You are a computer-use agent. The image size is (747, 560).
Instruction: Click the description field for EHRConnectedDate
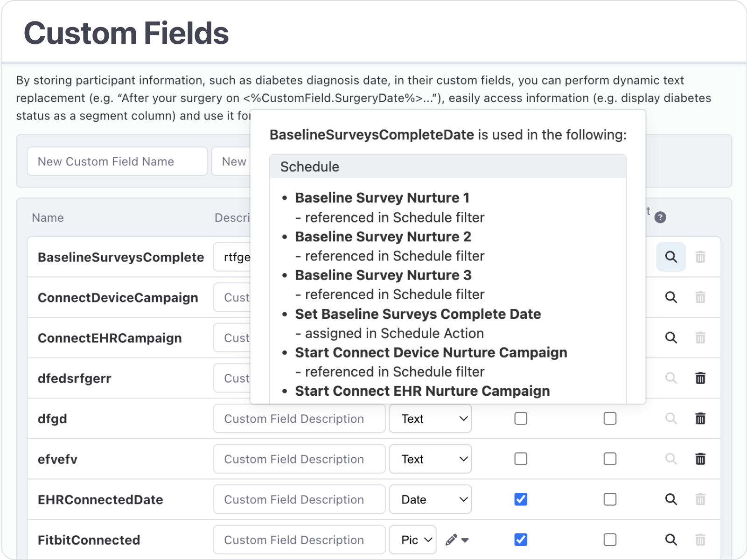(299, 499)
